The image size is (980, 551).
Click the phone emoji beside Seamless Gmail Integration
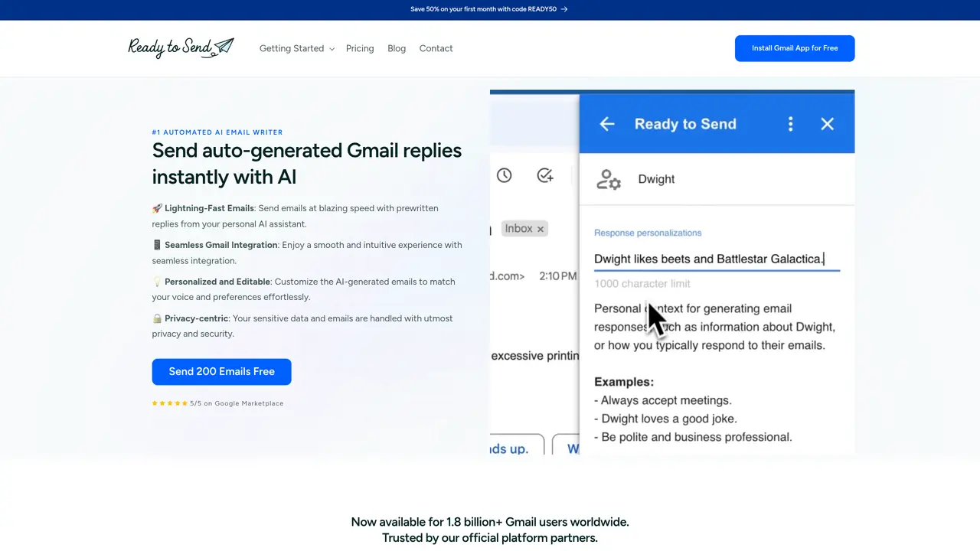(x=157, y=245)
